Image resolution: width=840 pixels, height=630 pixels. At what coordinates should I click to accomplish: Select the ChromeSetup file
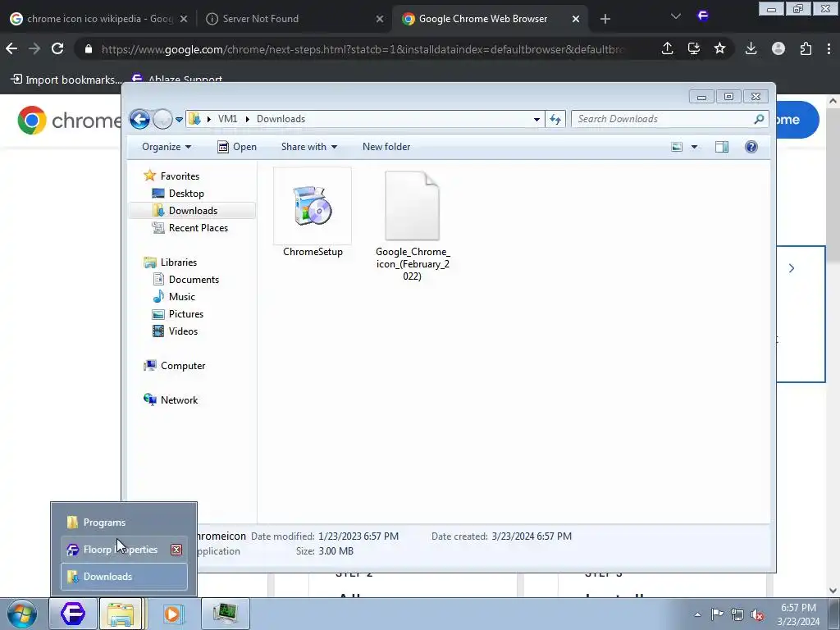click(313, 213)
